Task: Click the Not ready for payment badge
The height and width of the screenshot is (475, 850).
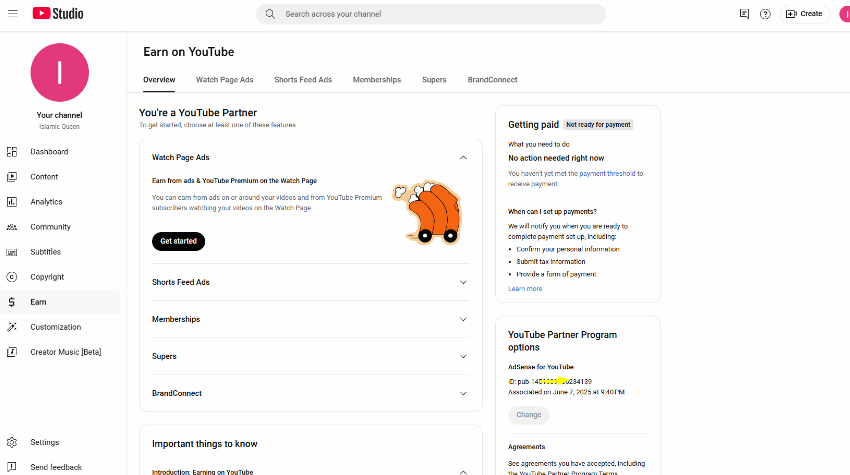Action: (598, 125)
